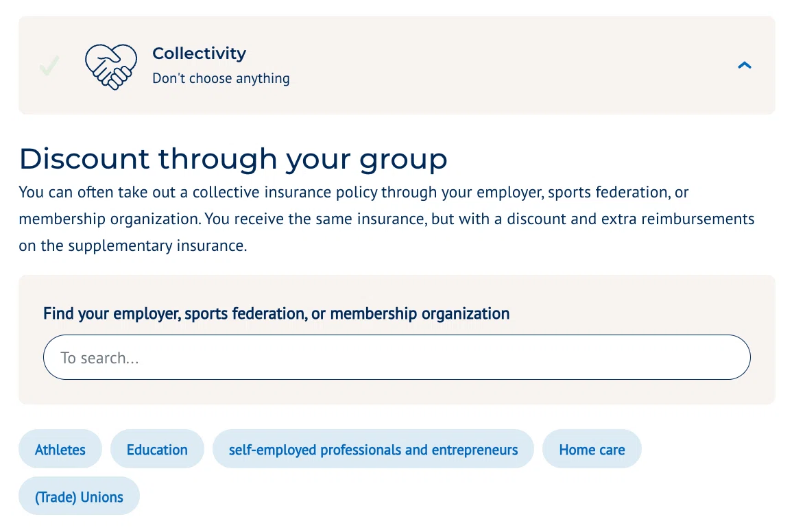Choose self-employed professionals and entrepreneurs chip

373,449
